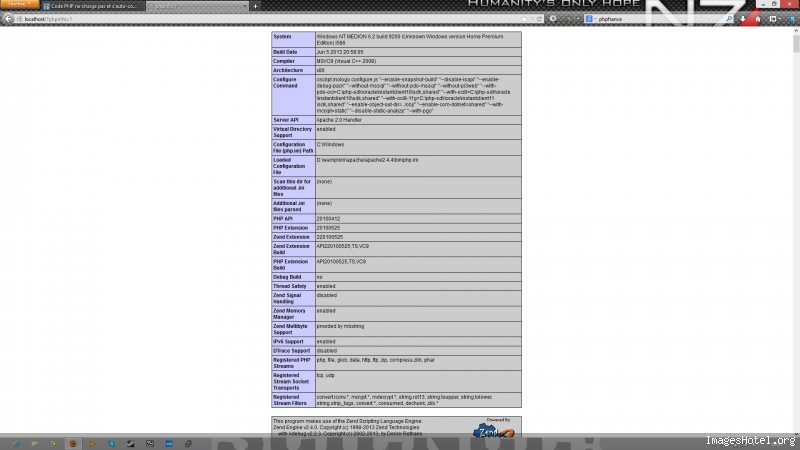Image resolution: width=800 pixels, height=450 pixels.
Task: Click the 'tcp, udp' transports value
Action: [x=326, y=375]
